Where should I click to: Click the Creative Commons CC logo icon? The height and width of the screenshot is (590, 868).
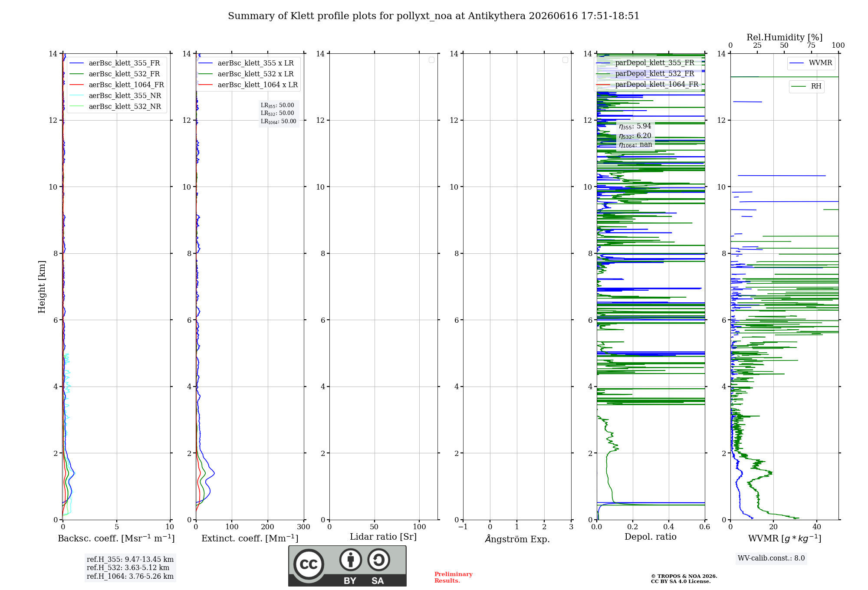(309, 564)
